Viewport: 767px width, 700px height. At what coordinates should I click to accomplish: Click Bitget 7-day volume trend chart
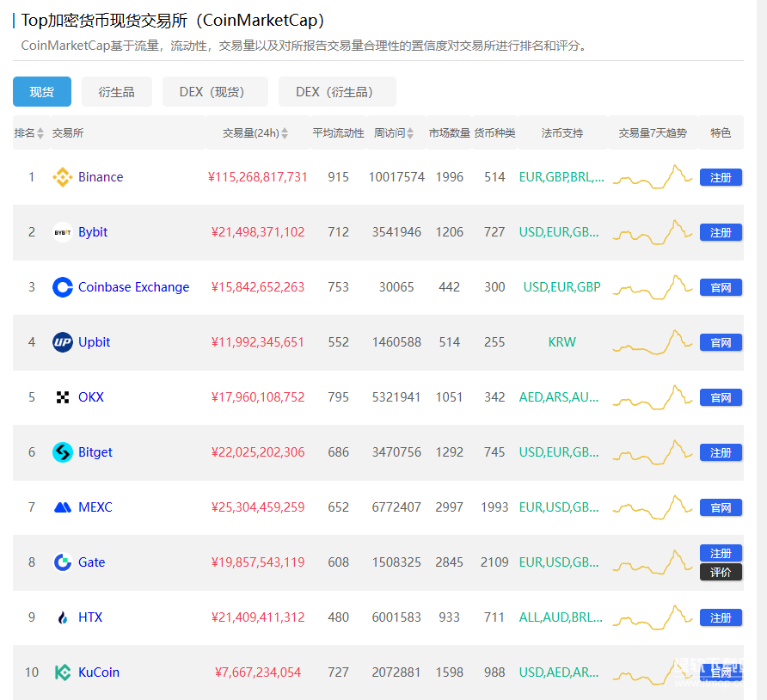[x=653, y=452]
